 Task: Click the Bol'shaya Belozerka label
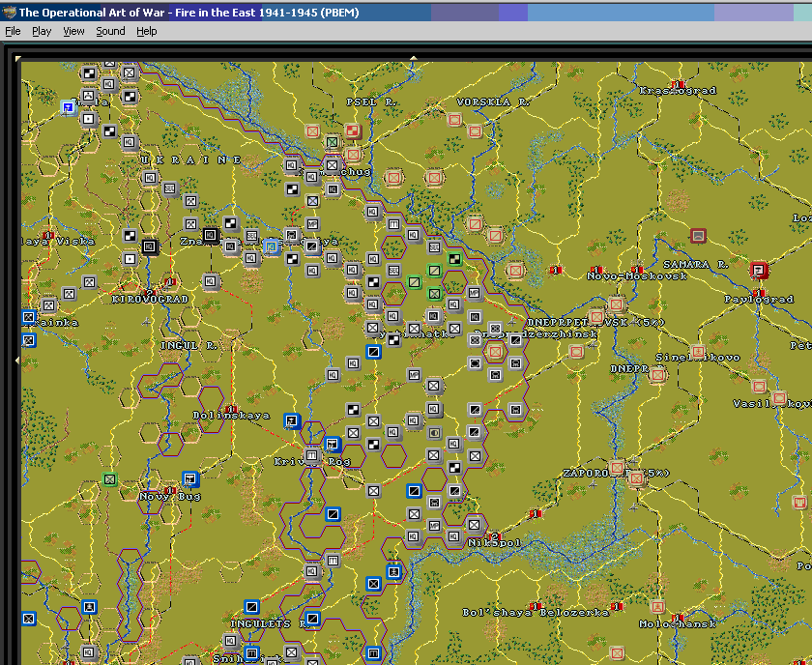click(x=536, y=612)
